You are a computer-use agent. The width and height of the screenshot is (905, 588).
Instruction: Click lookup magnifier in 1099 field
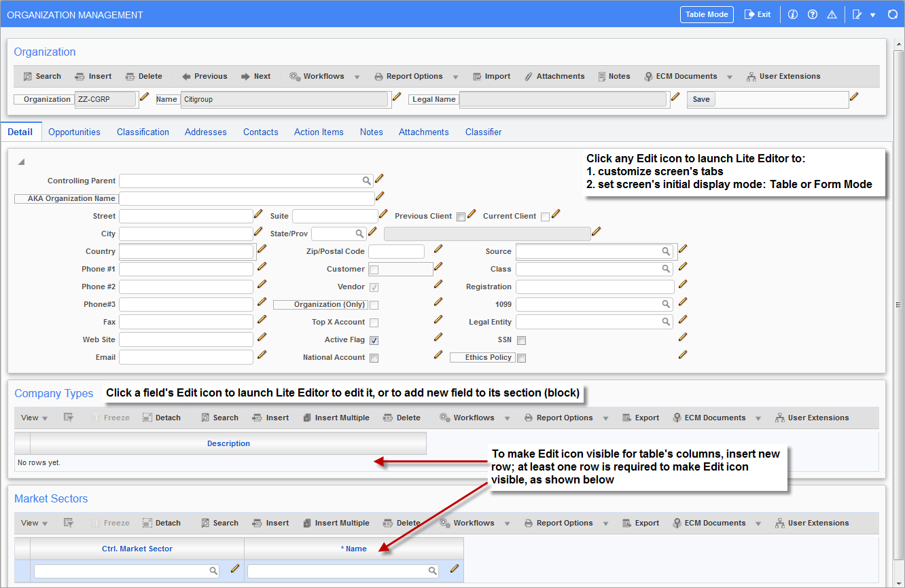coord(667,304)
